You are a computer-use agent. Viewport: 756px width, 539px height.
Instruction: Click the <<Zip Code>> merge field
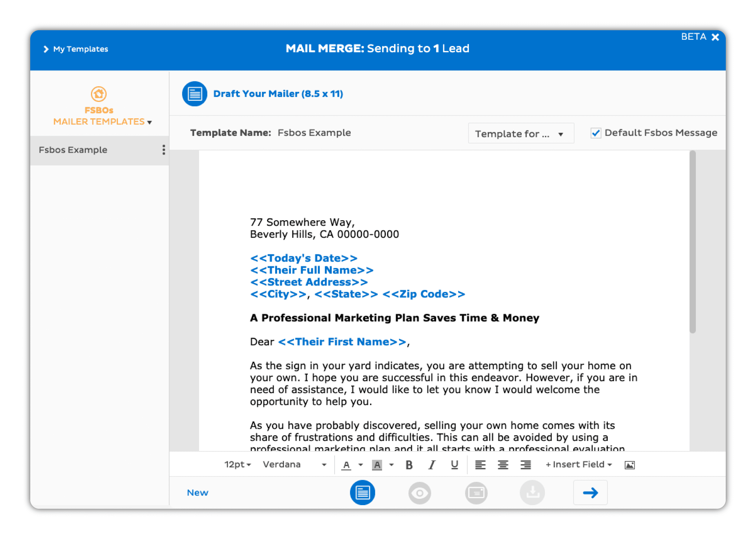tap(424, 294)
